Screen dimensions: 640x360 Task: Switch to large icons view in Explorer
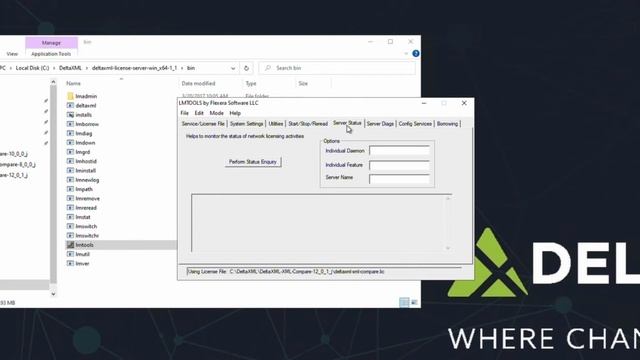pos(414,302)
